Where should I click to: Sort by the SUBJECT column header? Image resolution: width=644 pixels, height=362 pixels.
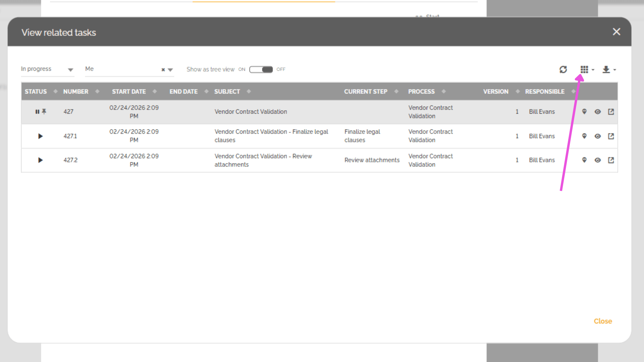(x=227, y=92)
